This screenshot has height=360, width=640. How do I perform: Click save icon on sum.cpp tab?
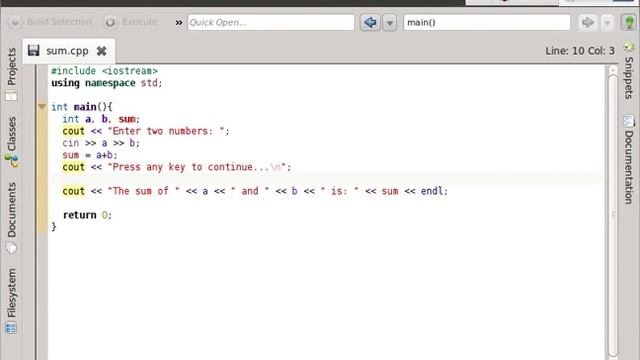[x=33, y=51]
